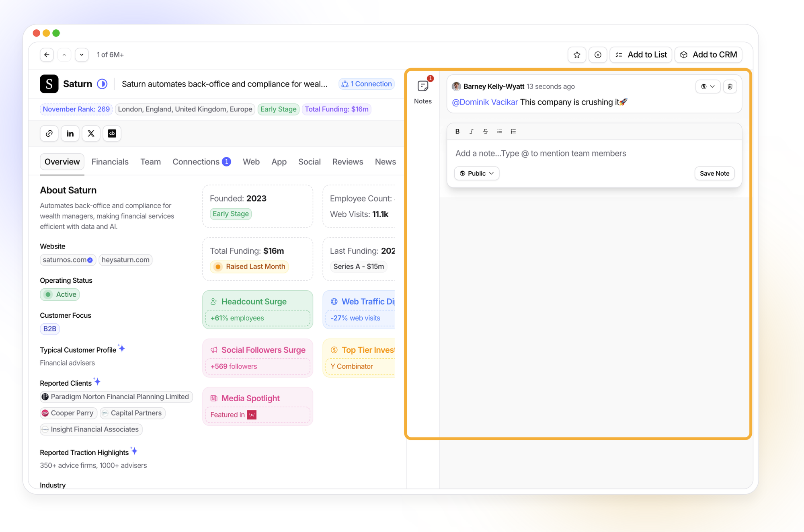The image size is (804, 532).
Task: Click the Save Note button
Action: [x=714, y=173]
